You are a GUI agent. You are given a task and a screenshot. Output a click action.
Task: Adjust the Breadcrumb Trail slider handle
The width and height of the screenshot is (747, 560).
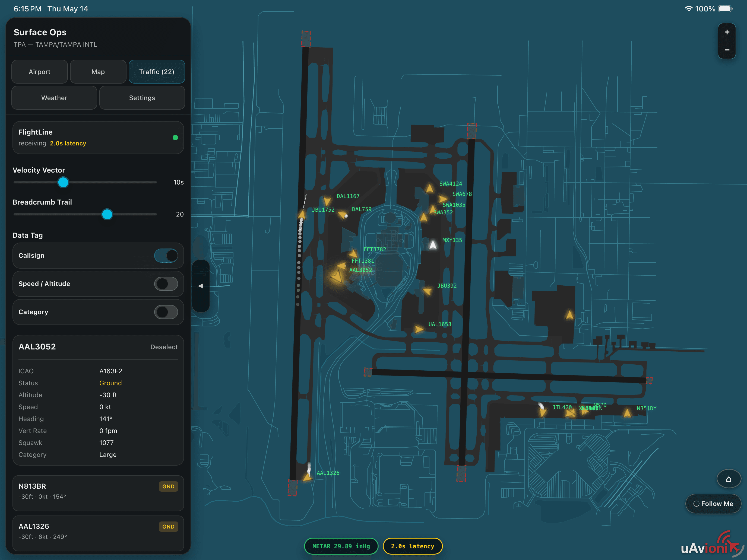107,214
